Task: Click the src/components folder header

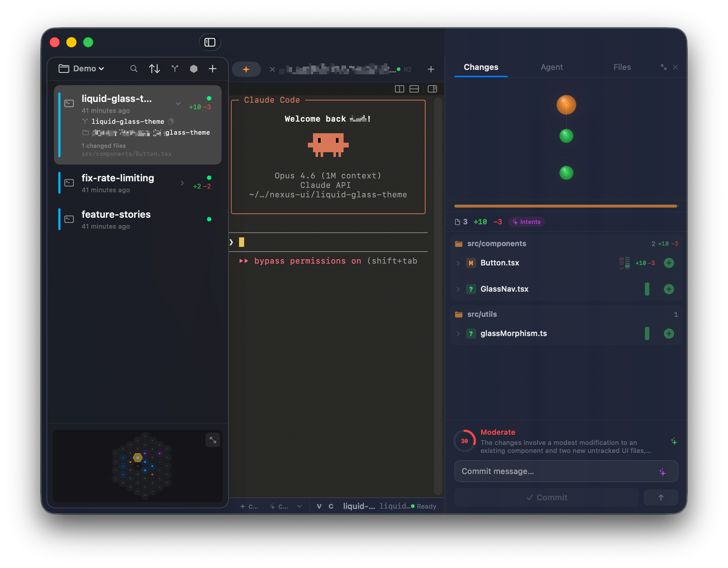Action: point(566,244)
